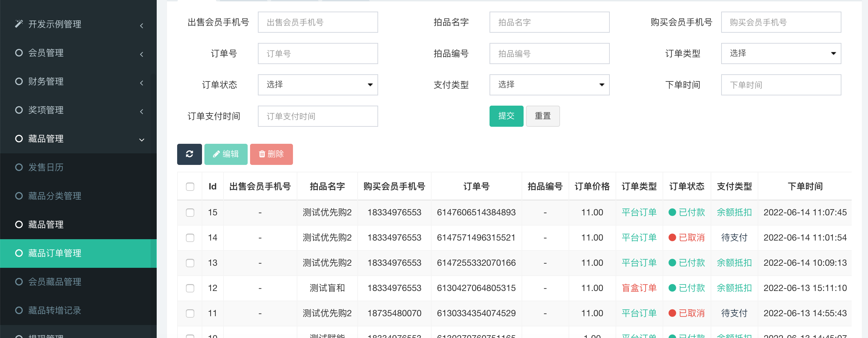
Task: Expand the 财务管理 menu chevron
Action: coord(142,83)
